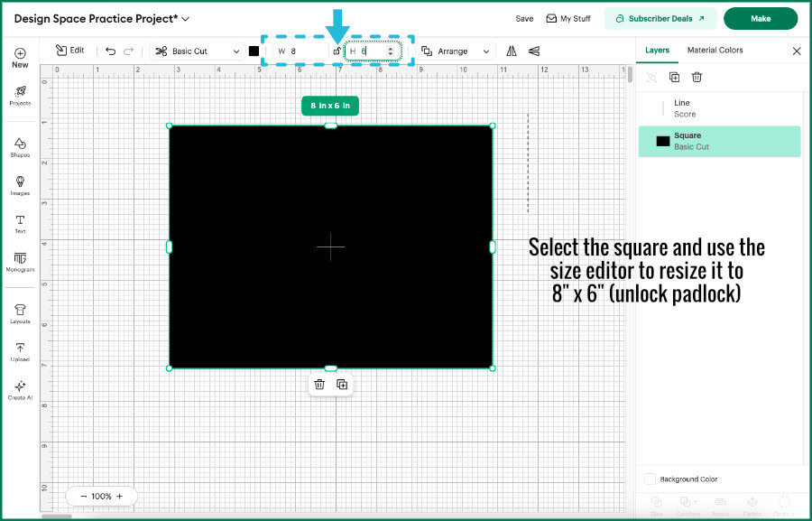This screenshot has height=521, width=812.
Task: Open the Layouts panel
Action: pos(20,313)
